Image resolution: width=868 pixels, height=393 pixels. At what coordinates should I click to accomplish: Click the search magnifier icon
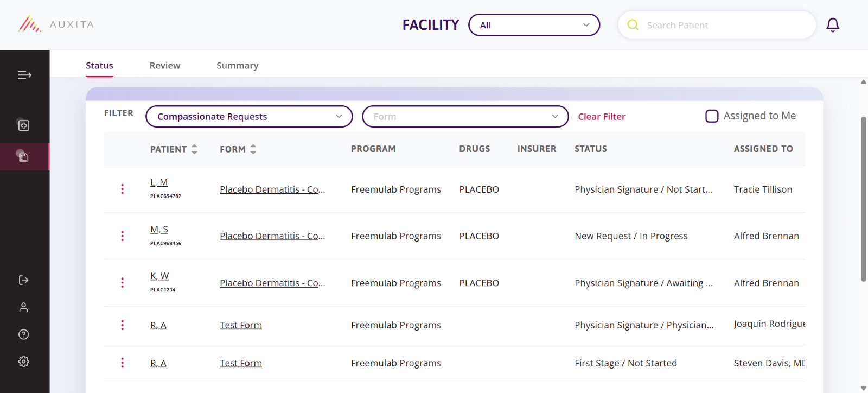pyautogui.click(x=633, y=25)
